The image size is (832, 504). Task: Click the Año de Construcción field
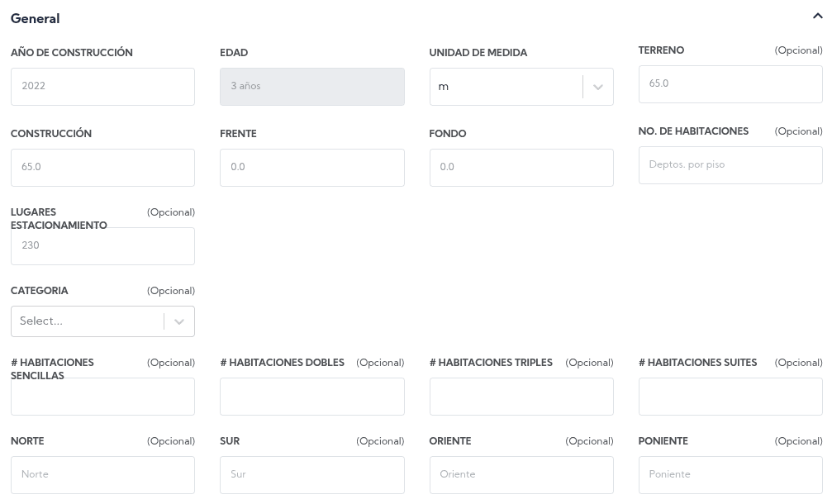point(102,86)
